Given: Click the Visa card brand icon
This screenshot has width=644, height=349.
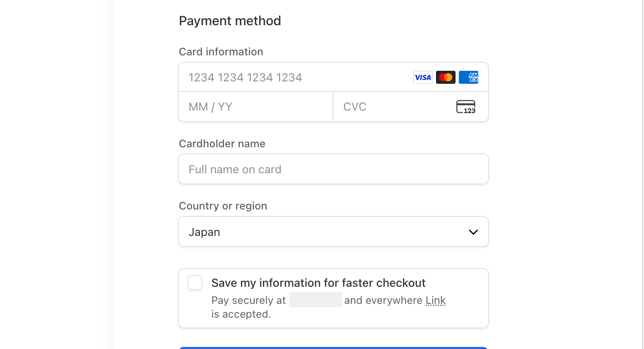Looking at the screenshot, I should click(x=423, y=77).
